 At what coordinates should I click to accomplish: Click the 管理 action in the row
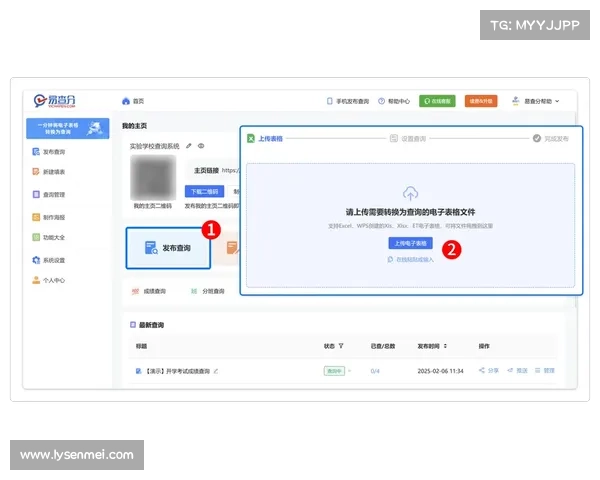[545, 371]
